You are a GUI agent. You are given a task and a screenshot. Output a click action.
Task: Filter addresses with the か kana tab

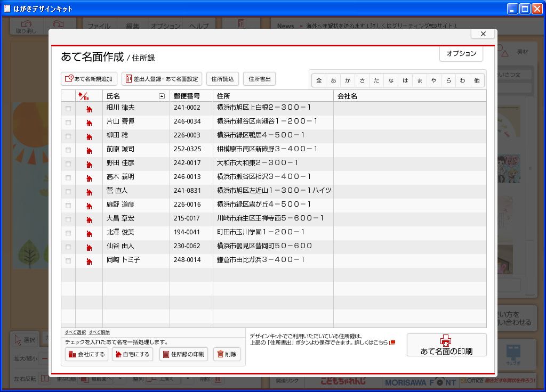[x=348, y=80]
